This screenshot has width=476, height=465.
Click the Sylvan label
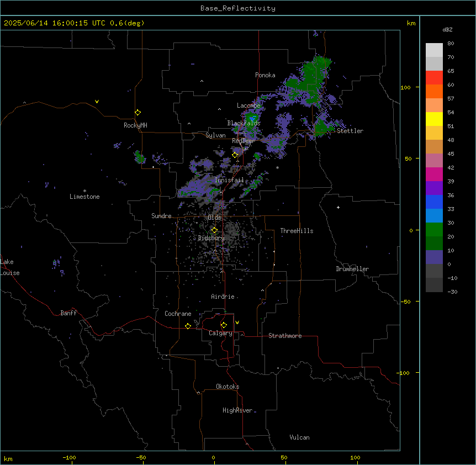coord(215,135)
